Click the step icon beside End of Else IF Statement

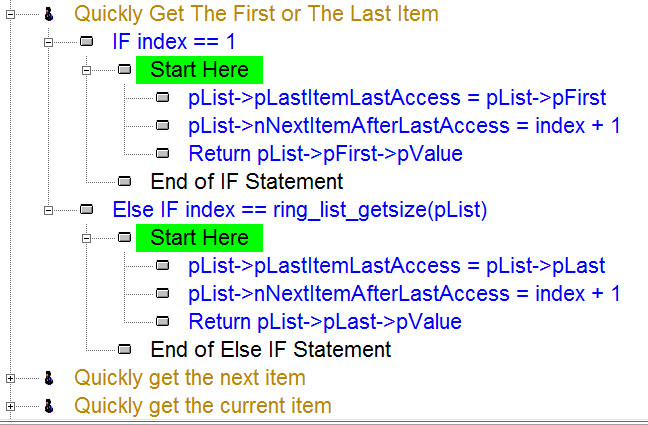point(124,350)
